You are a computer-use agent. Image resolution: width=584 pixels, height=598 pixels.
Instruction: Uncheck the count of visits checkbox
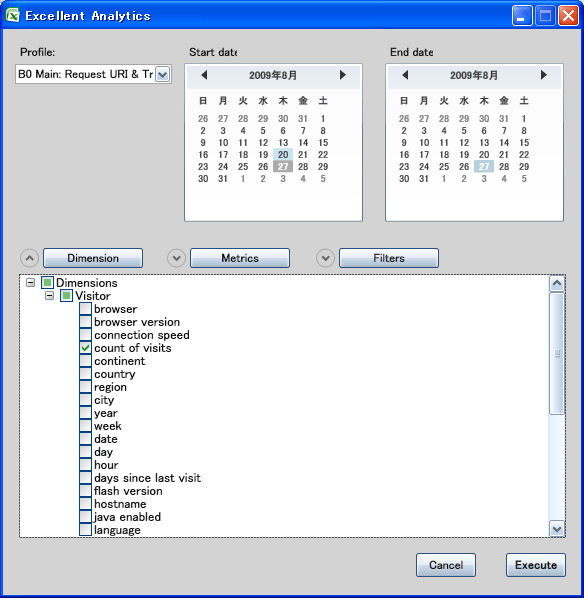(85, 348)
